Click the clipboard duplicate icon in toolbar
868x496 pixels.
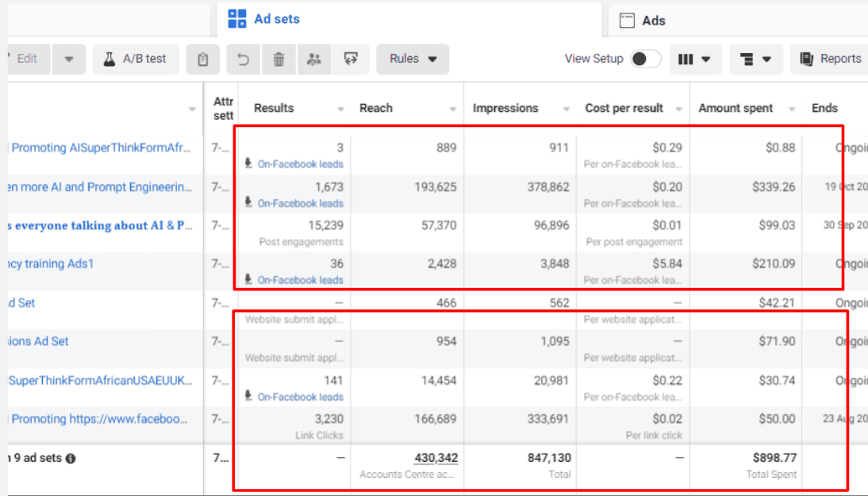[203, 59]
